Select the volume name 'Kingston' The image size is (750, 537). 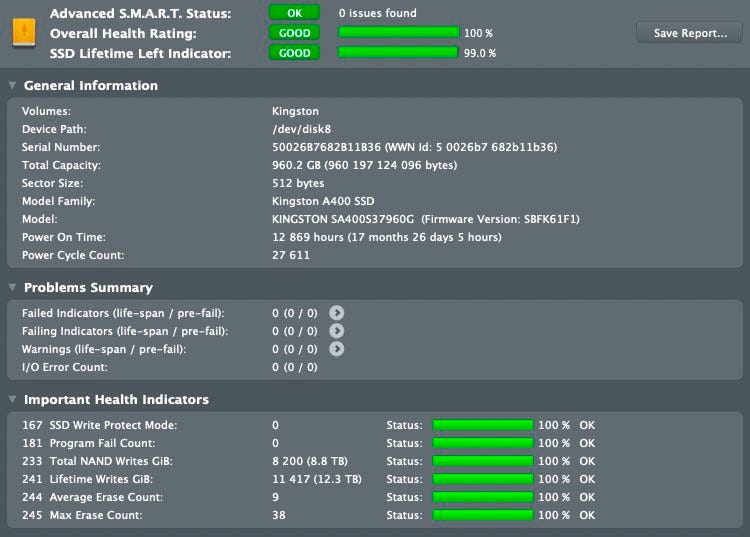295,111
